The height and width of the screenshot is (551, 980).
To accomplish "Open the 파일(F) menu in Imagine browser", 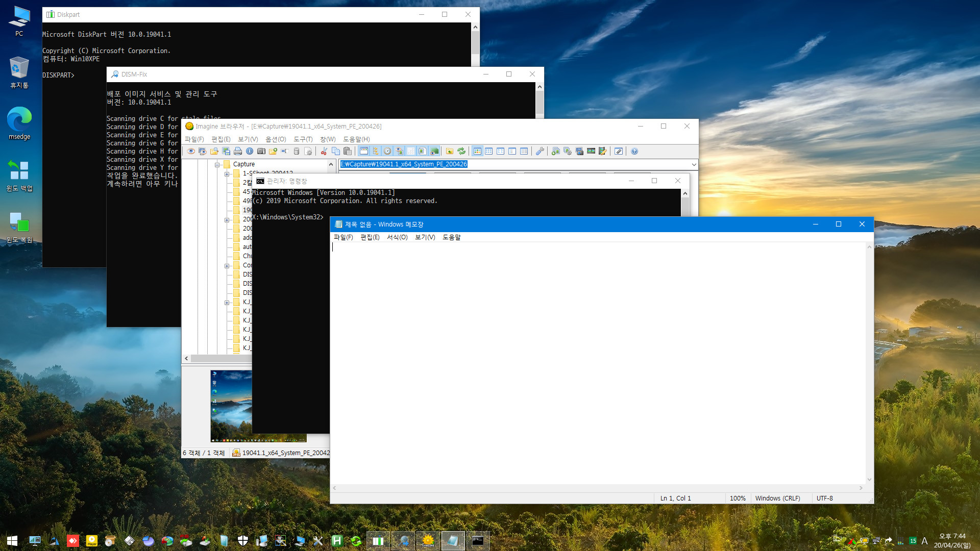I will (194, 139).
